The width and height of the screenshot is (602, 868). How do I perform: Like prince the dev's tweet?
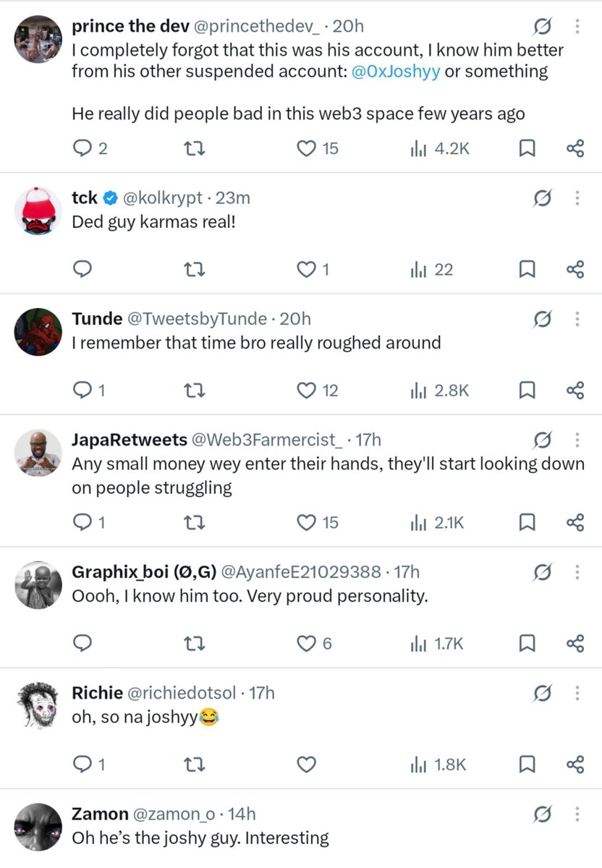[308, 149]
